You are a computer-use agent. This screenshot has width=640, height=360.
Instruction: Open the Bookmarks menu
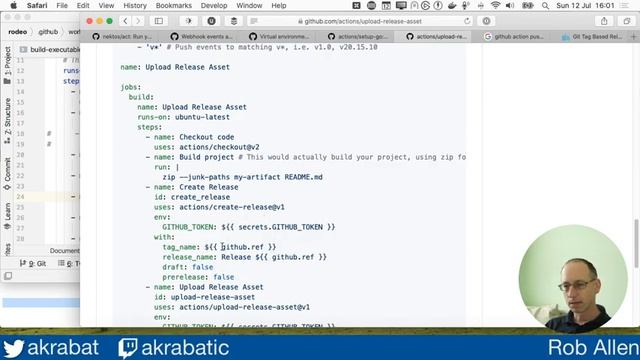point(173,6)
